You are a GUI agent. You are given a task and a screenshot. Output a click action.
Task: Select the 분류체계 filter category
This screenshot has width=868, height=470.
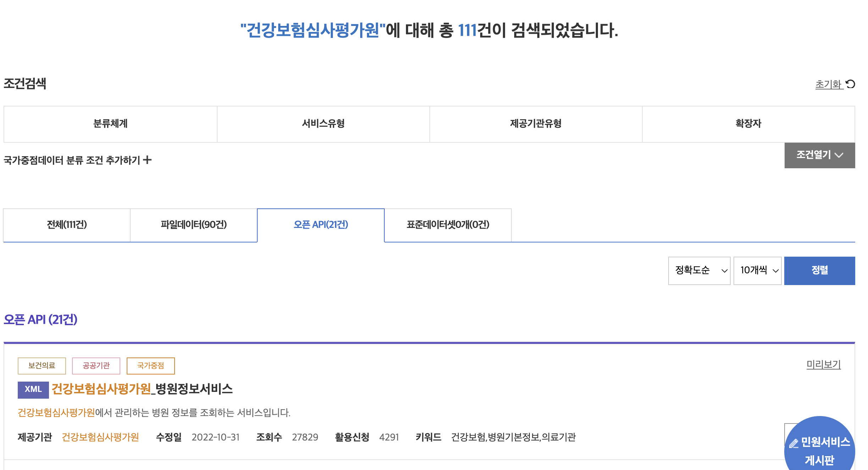pyautogui.click(x=110, y=124)
